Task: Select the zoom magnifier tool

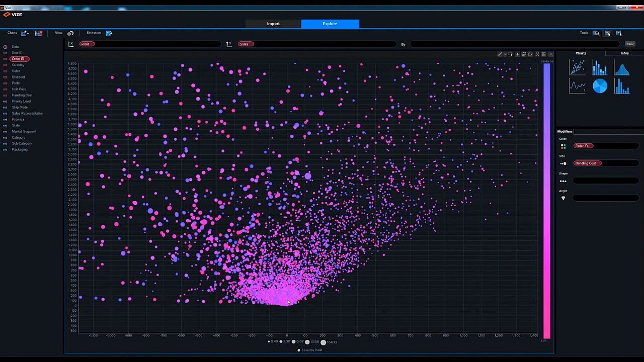Action: 596,33
